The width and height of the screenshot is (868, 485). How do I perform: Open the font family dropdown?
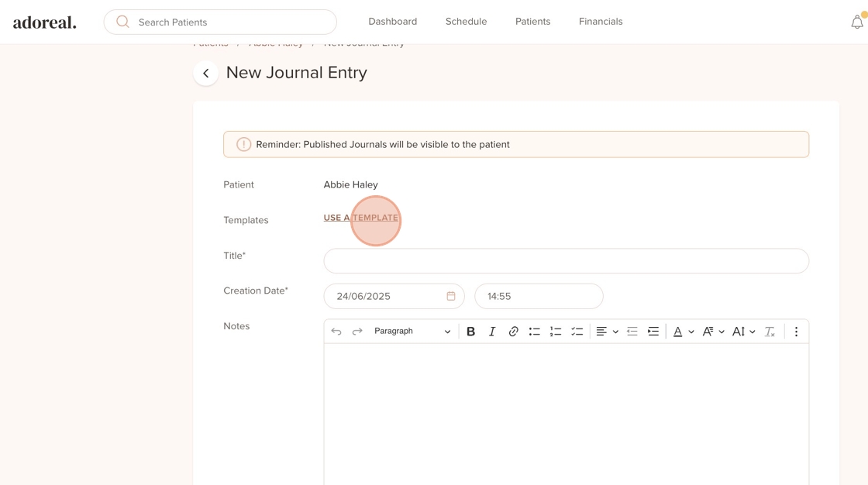click(x=713, y=332)
